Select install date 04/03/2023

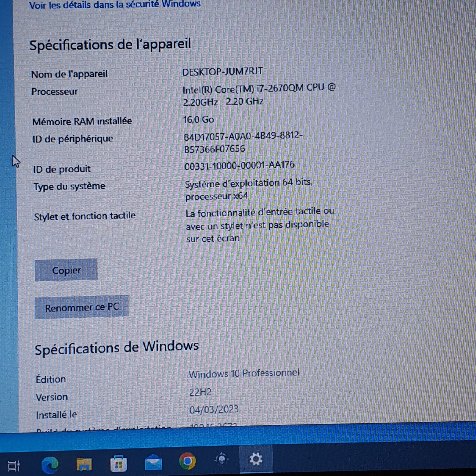click(x=214, y=410)
